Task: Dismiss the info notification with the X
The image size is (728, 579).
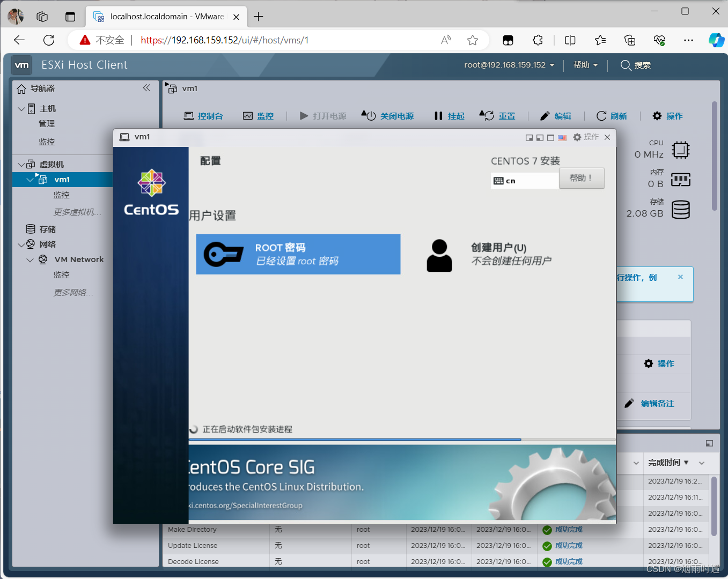Action: (x=680, y=277)
